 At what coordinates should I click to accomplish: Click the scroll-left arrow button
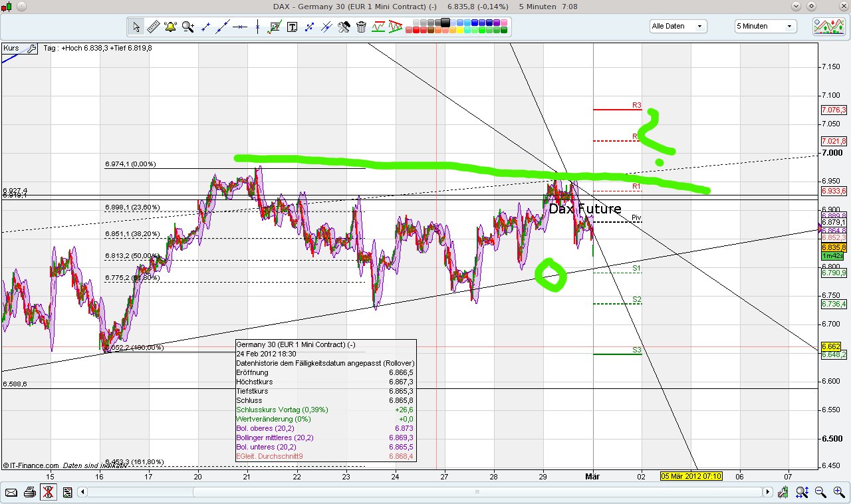pos(82,492)
